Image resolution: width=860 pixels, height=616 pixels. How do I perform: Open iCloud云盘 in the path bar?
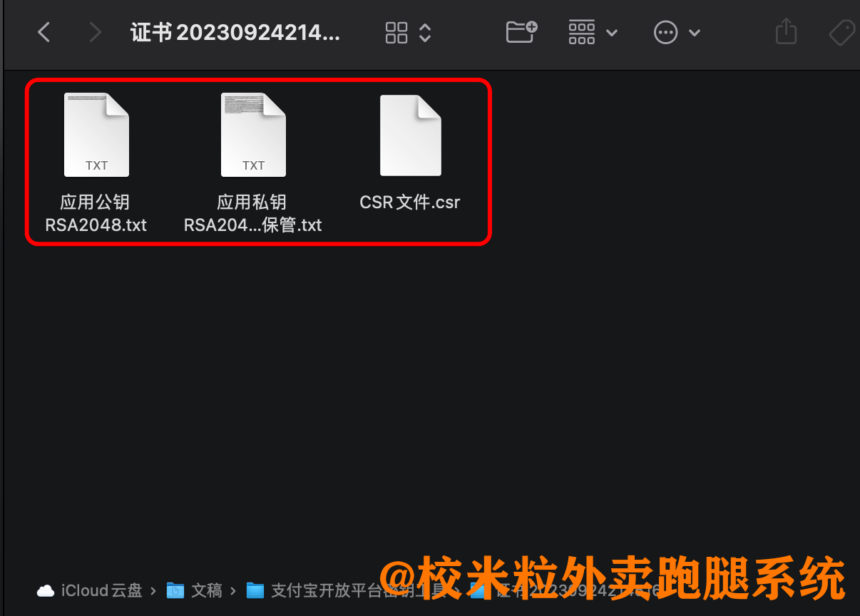[x=90, y=590]
